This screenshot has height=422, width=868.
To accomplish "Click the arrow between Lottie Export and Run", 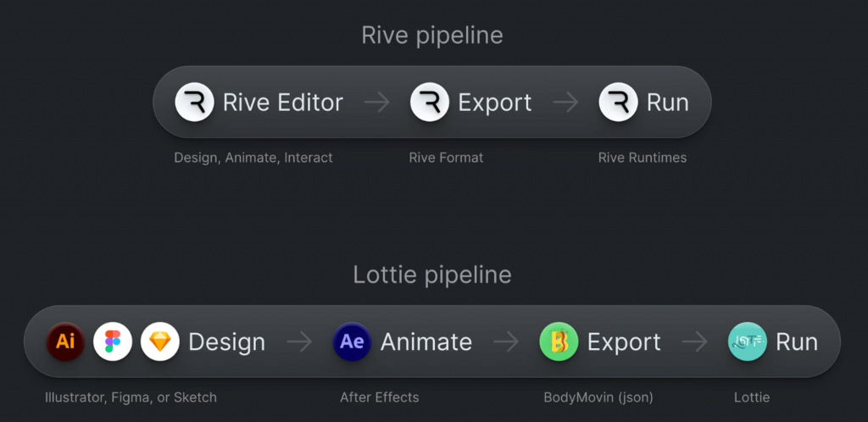I will coord(695,341).
